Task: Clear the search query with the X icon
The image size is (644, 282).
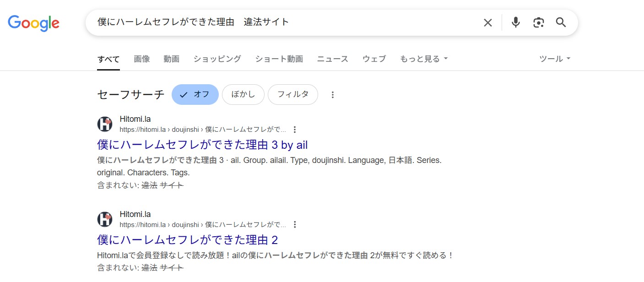Action: click(487, 22)
